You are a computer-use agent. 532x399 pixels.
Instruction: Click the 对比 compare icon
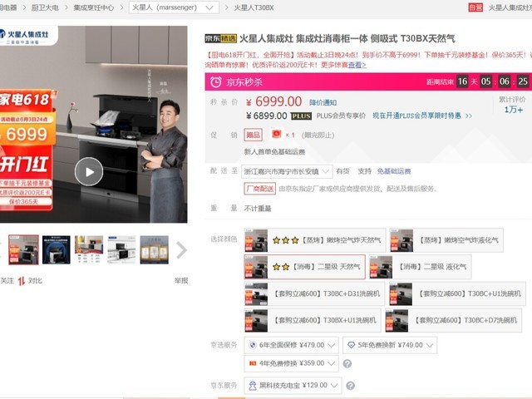[22, 281]
